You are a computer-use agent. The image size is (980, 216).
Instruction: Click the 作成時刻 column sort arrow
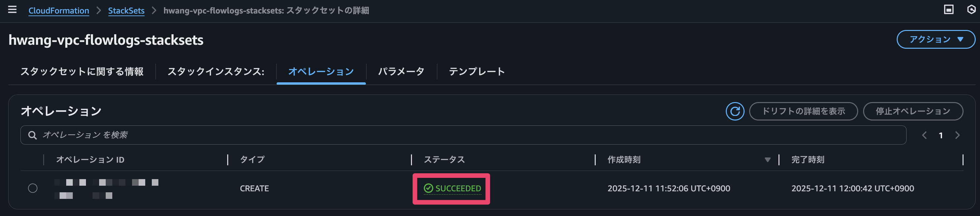(x=768, y=160)
